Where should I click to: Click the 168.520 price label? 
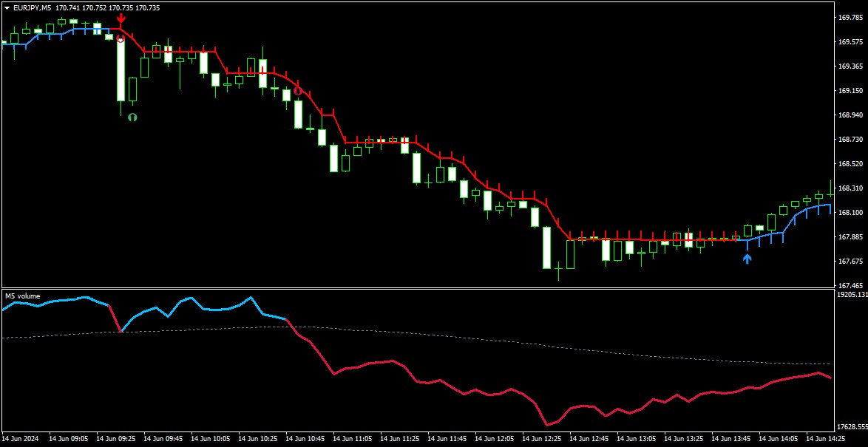point(851,164)
